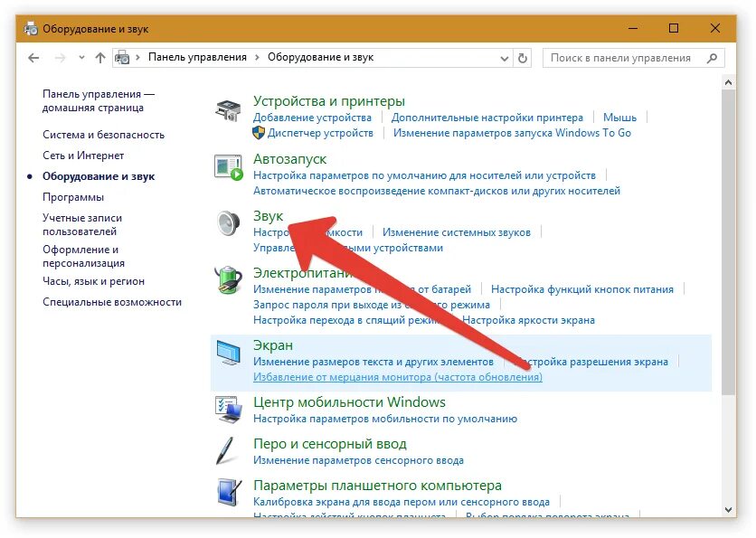Click the AutoPlay icon

(228, 168)
